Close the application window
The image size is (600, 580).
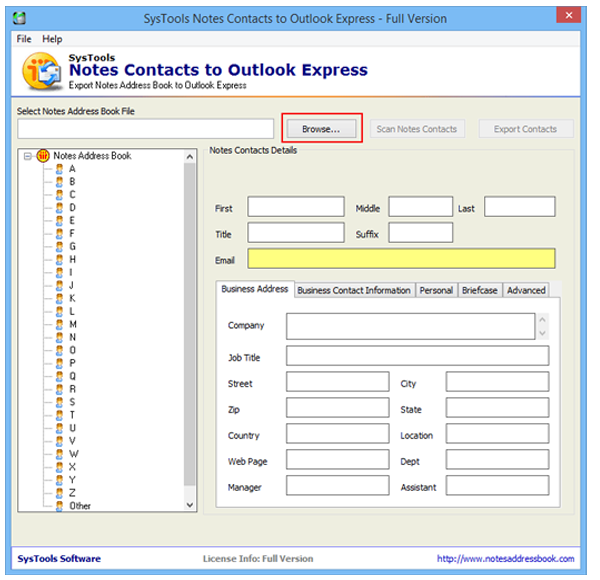[569, 15]
